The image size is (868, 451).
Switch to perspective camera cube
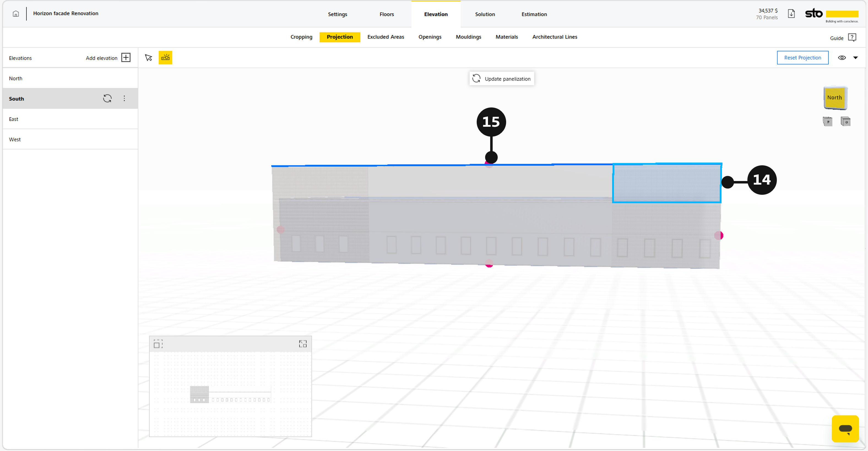click(x=828, y=121)
